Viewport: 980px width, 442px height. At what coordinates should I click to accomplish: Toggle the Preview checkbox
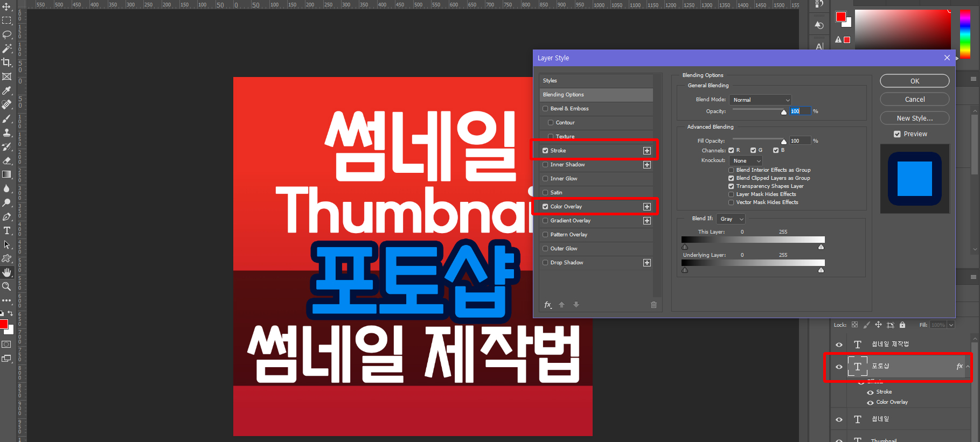[897, 134]
